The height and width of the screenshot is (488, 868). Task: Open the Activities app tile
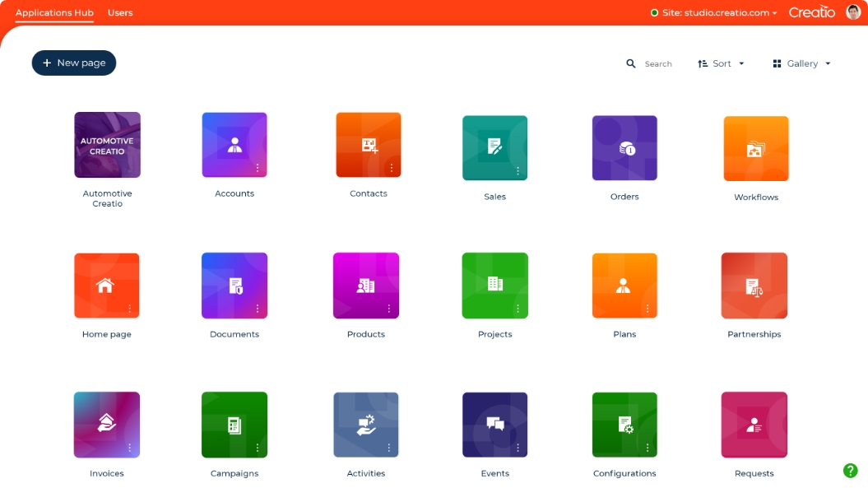[x=366, y=425]
